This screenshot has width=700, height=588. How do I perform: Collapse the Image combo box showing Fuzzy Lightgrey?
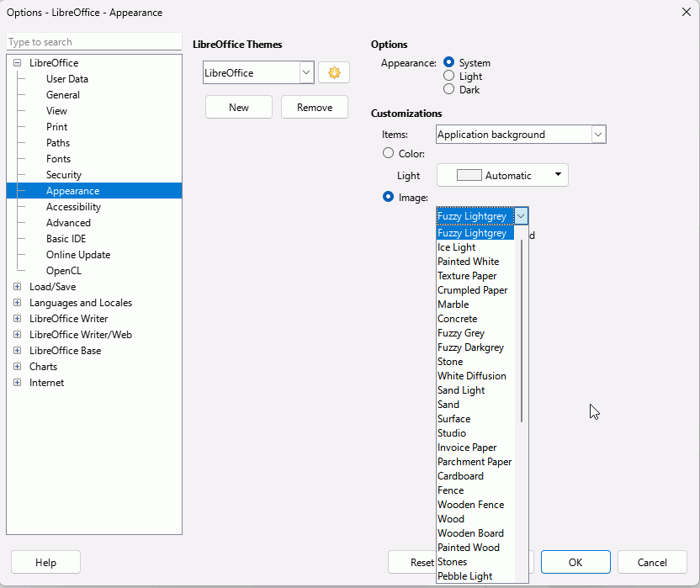pyautogui.click(x=521, y=216)
